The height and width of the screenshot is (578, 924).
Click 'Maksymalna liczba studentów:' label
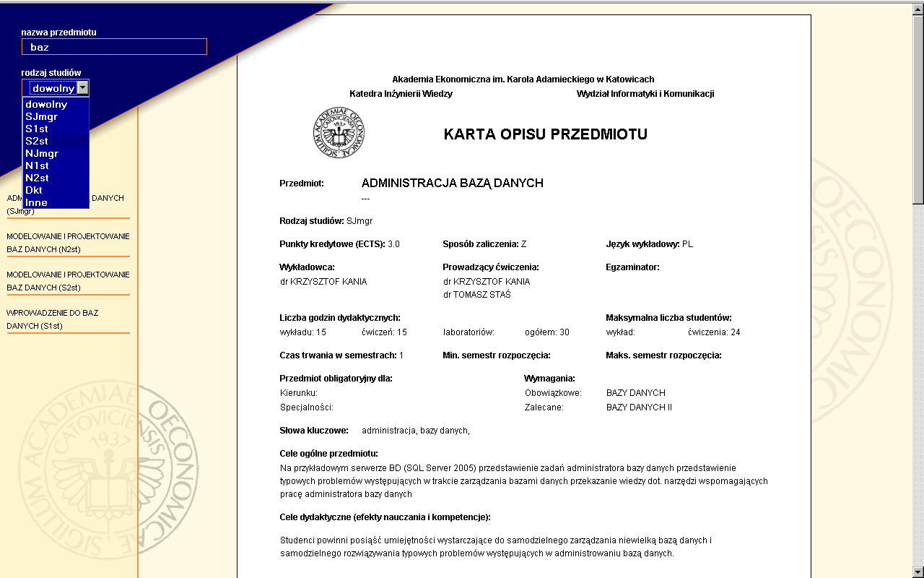(669, 318)
